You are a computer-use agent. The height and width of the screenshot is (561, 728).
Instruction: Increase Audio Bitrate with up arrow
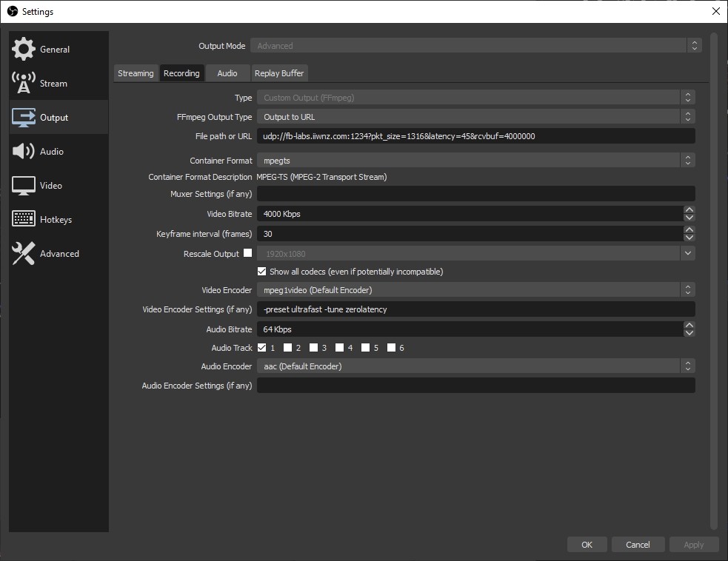click(x=689, y=326)
